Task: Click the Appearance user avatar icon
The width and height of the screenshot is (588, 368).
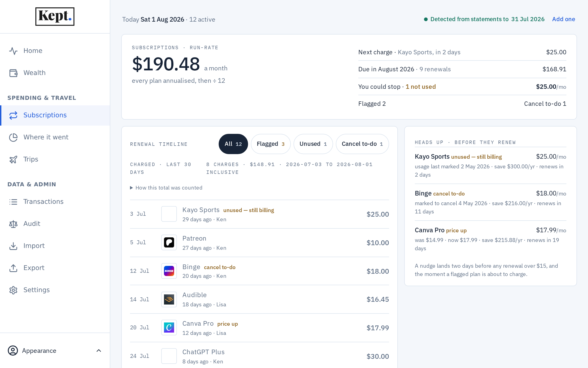Action: 13,351
